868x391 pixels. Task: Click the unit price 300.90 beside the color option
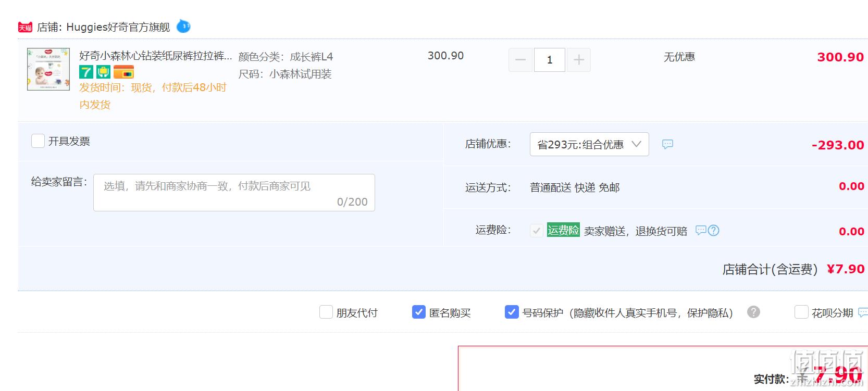[x=445, y=56]
